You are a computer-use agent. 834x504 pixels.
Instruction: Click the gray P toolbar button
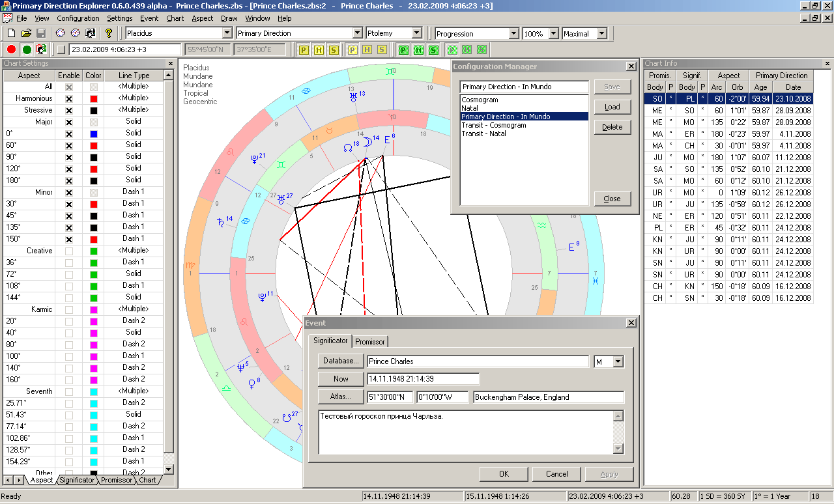point(352,49)
